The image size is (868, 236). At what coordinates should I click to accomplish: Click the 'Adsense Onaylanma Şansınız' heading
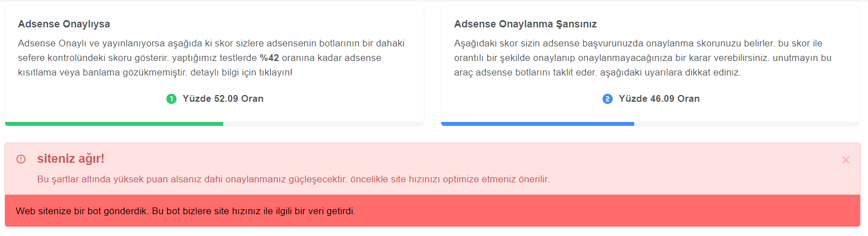tap(525, 25)
